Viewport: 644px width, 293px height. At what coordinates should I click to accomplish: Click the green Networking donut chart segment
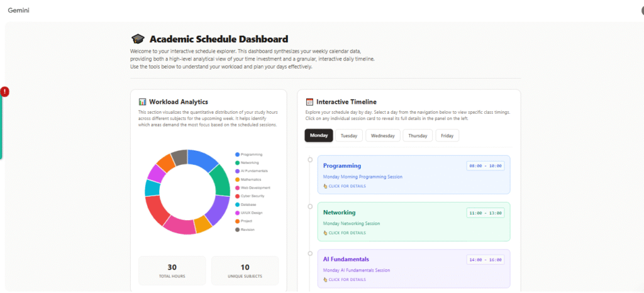coord(221,180)
